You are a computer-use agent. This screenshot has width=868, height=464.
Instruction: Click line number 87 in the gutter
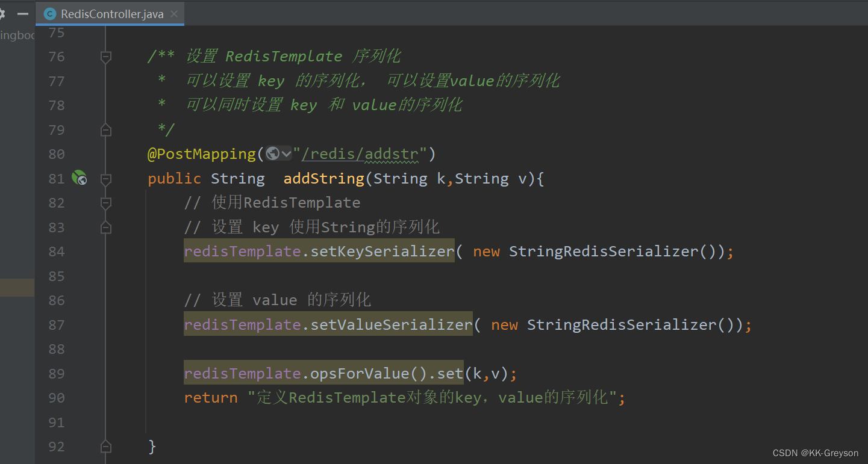(x=57, y=325)
